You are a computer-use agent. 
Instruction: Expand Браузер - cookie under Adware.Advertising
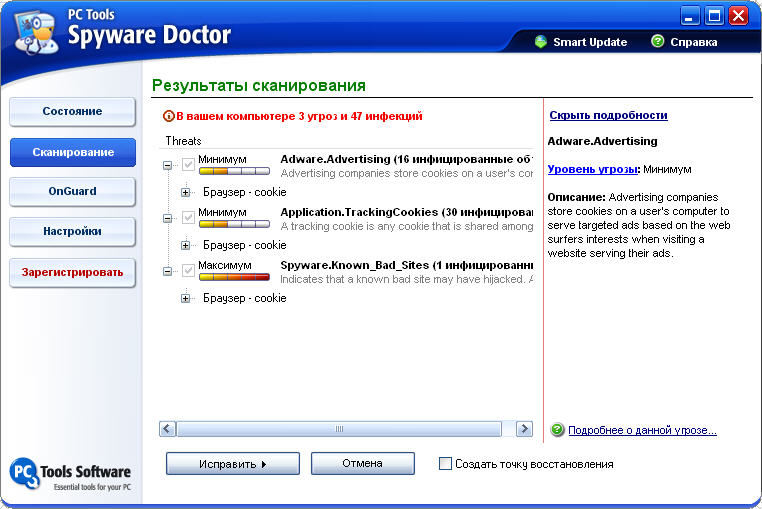point(186,193)
